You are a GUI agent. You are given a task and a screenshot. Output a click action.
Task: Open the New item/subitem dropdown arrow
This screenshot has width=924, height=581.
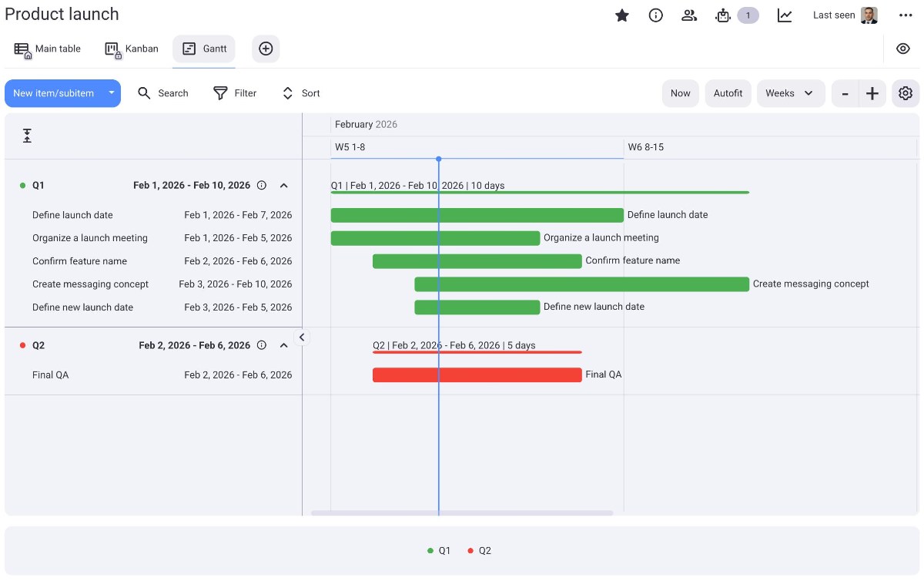[111, 93]
